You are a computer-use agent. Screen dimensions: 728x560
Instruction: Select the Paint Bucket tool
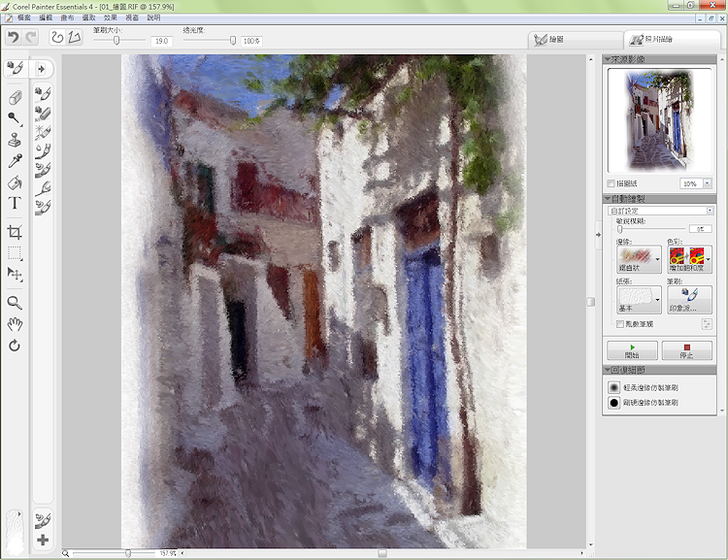(15, 182)
